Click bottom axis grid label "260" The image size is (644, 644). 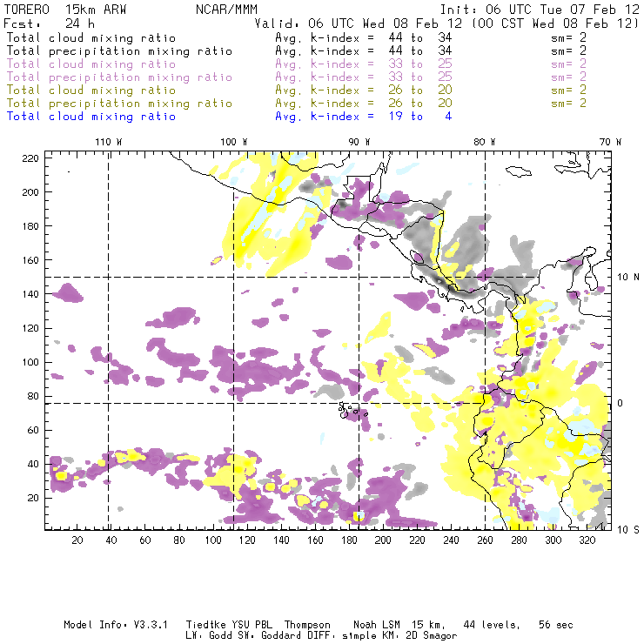pyautogui.click(x=485, y=540)
